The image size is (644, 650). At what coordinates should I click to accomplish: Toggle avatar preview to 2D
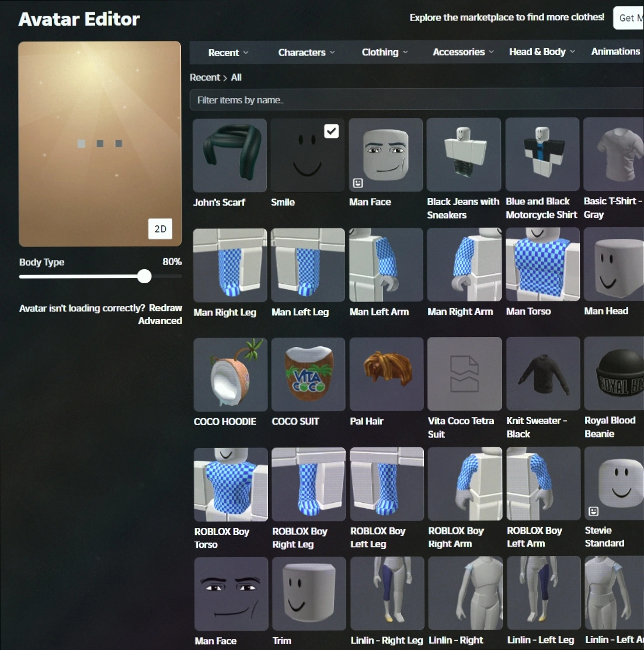[x=161, y=229]
